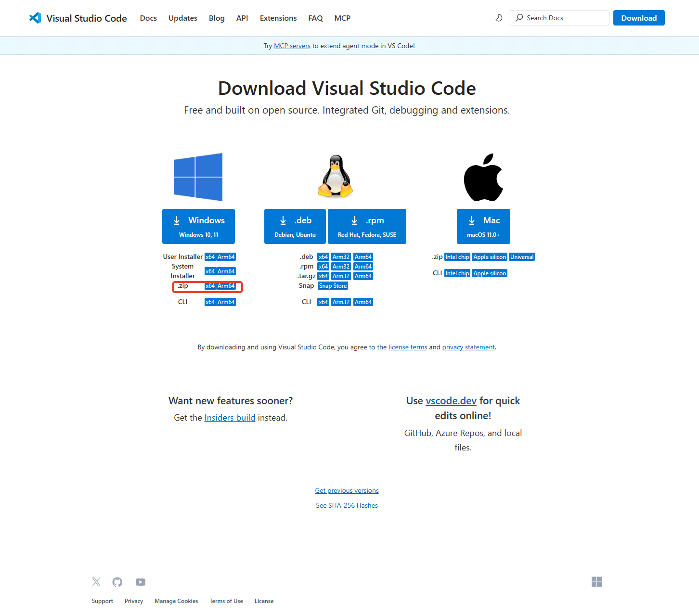Download the .deb package for Ubuntu
699x616 pixels.
[295, 226]
